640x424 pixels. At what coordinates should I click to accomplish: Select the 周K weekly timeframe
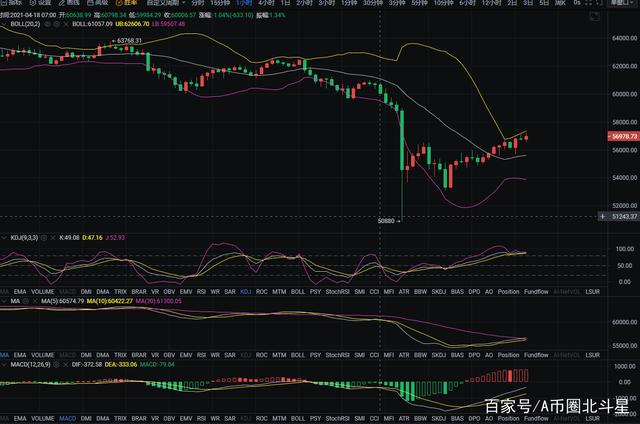point(560,2)
